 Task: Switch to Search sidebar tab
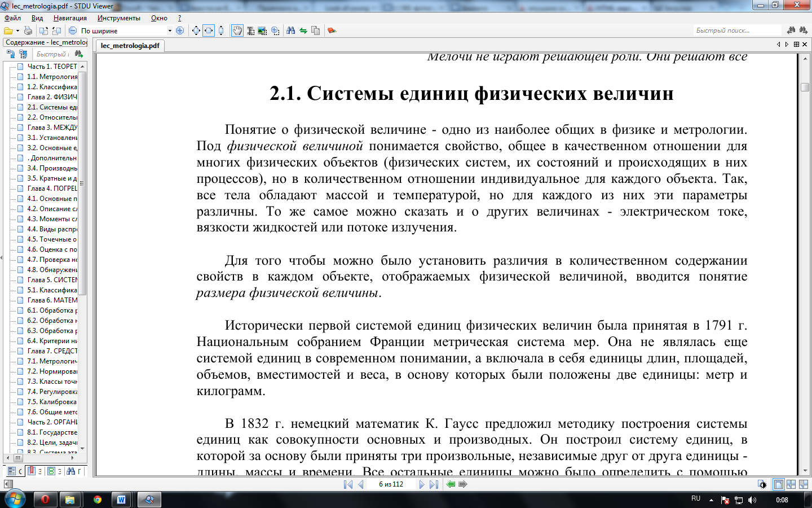(74, 471)
